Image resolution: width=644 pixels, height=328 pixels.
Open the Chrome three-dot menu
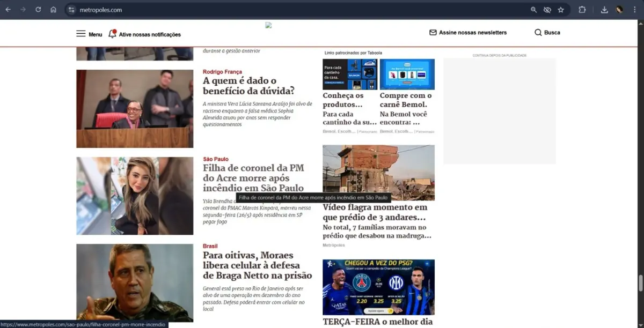coord(634,10)
